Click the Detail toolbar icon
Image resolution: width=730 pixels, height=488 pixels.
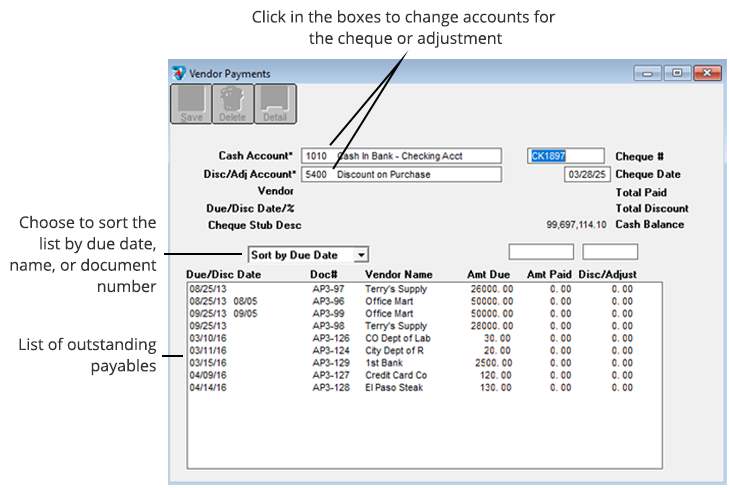(274, 104)
